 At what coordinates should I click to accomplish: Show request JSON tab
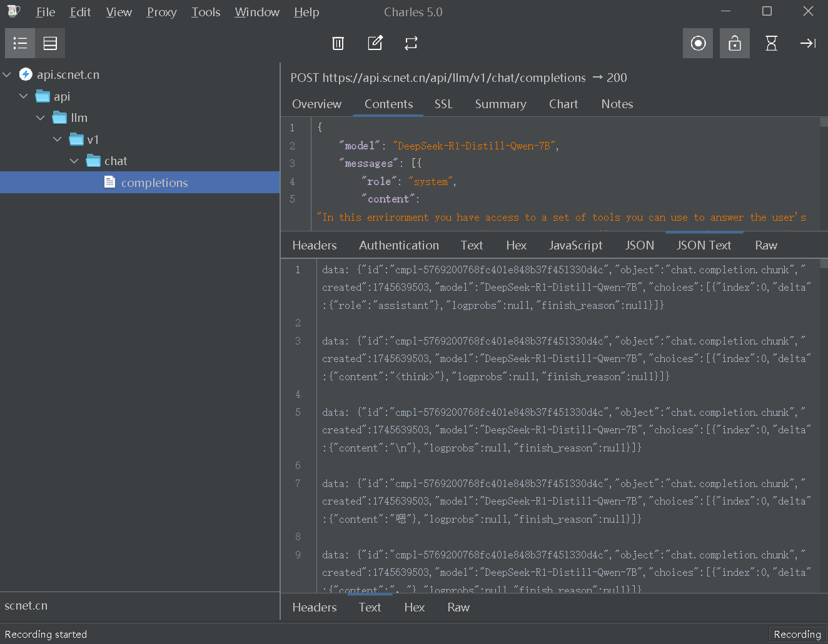[x=639, y=245]
